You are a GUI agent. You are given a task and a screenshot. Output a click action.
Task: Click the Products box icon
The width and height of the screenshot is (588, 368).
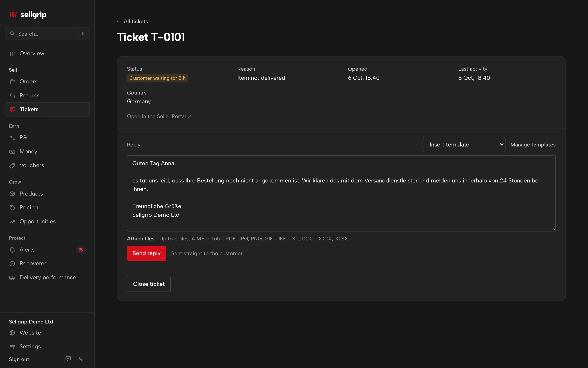[x=12, y=194]
